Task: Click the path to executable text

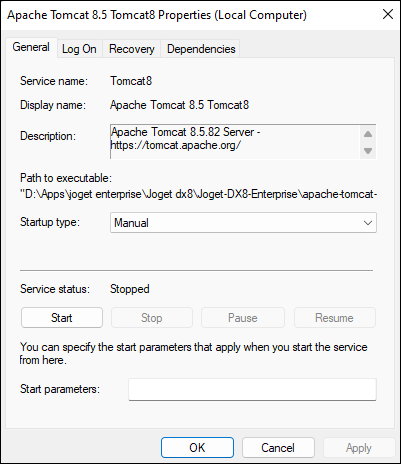Action: (x=199, y=194)
